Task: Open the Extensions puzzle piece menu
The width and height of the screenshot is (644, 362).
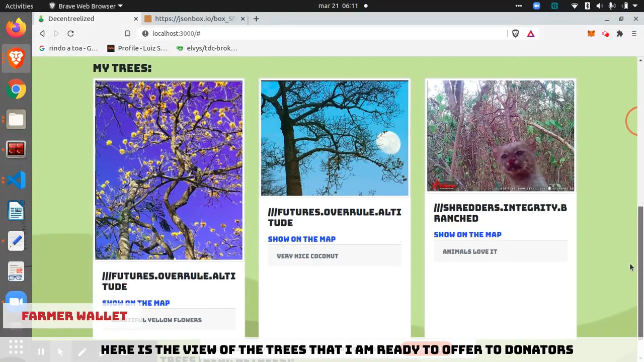Action: [x=620, y=34]
